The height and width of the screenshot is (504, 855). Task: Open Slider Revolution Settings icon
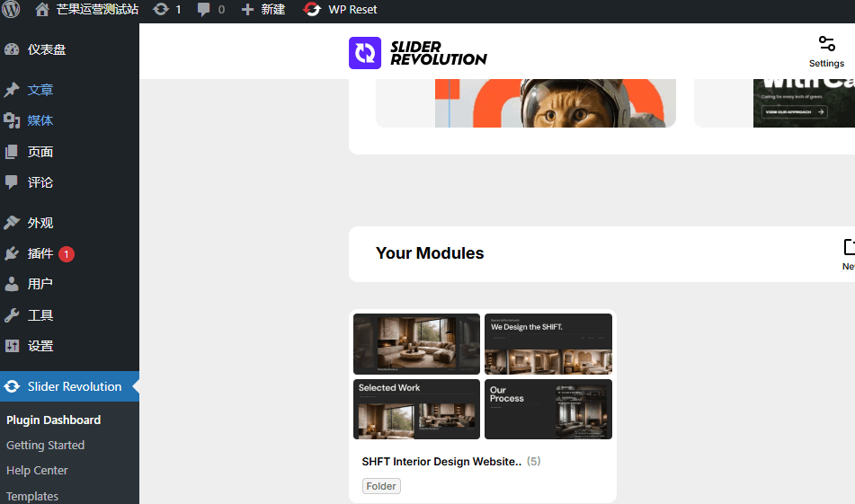826,50
